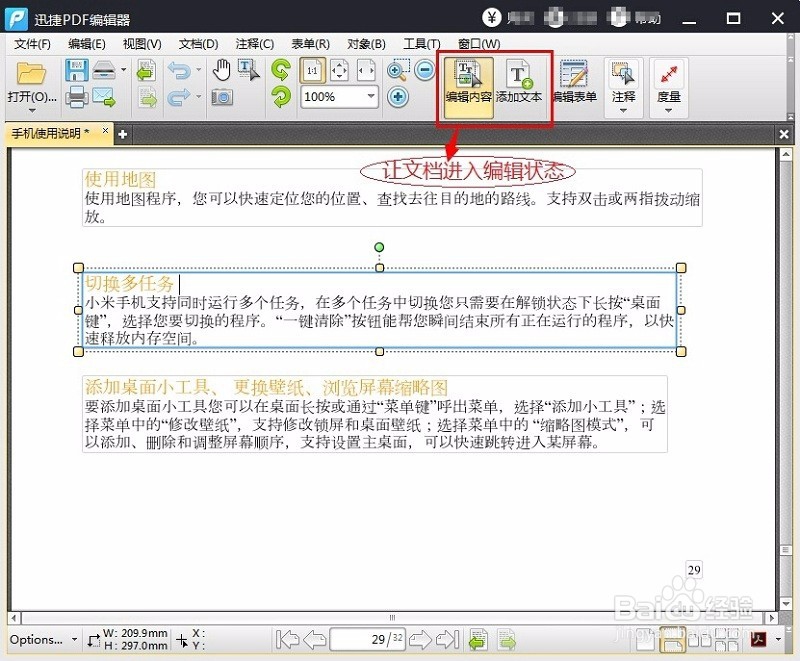Viewport: 800px width, 661px height.
Task: Expand the redo history dropdown arrow
Action: (198, 96)
